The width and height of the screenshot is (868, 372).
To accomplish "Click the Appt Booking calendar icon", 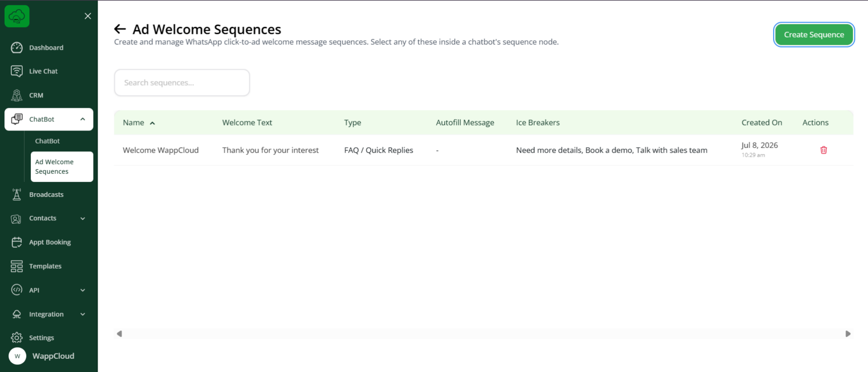I will (x=17, y=242).
